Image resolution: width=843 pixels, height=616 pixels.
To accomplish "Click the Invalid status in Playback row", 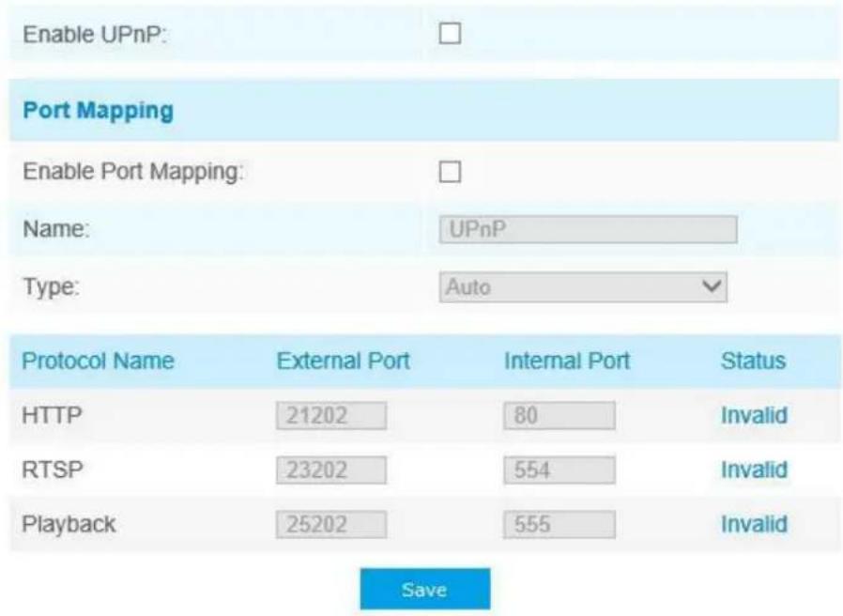I will coord(754,524).
